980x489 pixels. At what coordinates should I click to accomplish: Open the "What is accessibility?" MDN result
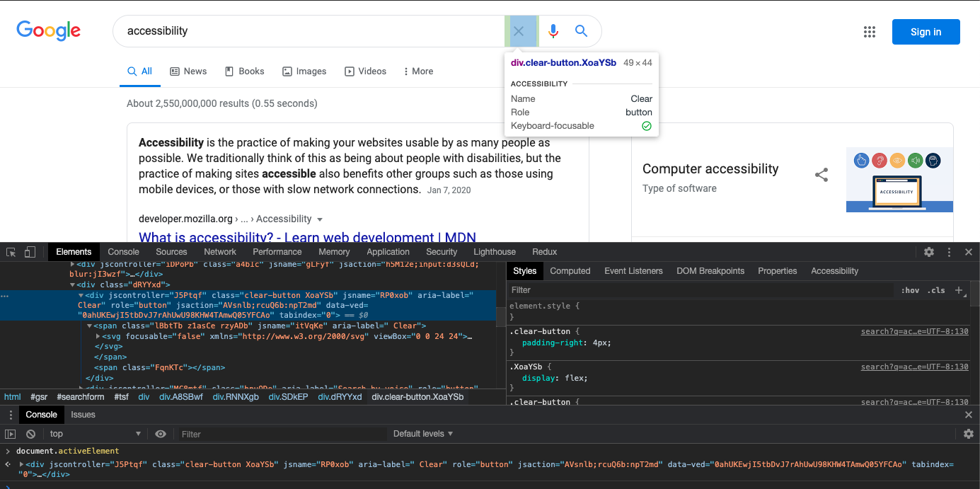[307, 238]
